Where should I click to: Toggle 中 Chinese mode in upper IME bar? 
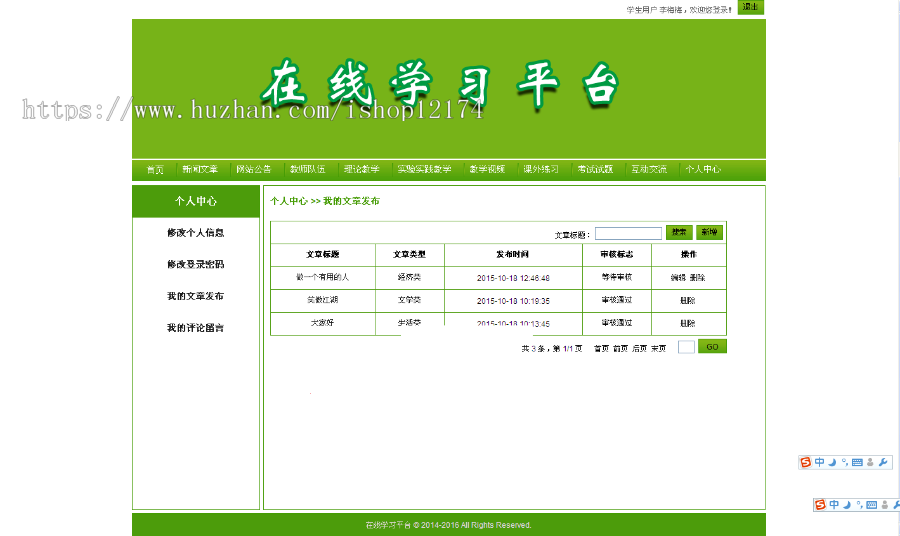(819, 462)
